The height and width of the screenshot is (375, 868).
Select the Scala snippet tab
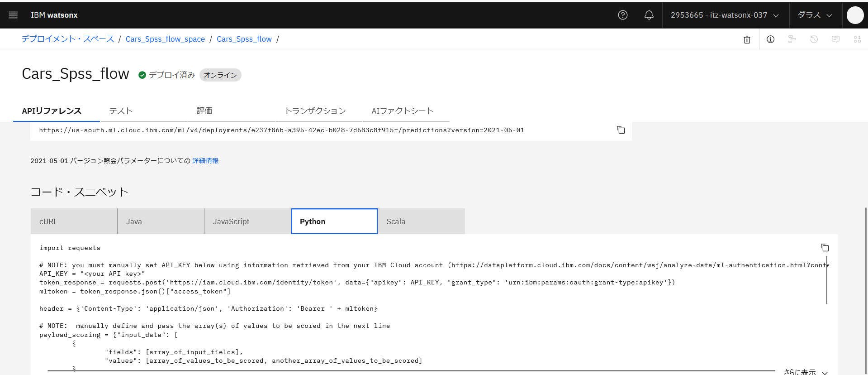[421, 221]
